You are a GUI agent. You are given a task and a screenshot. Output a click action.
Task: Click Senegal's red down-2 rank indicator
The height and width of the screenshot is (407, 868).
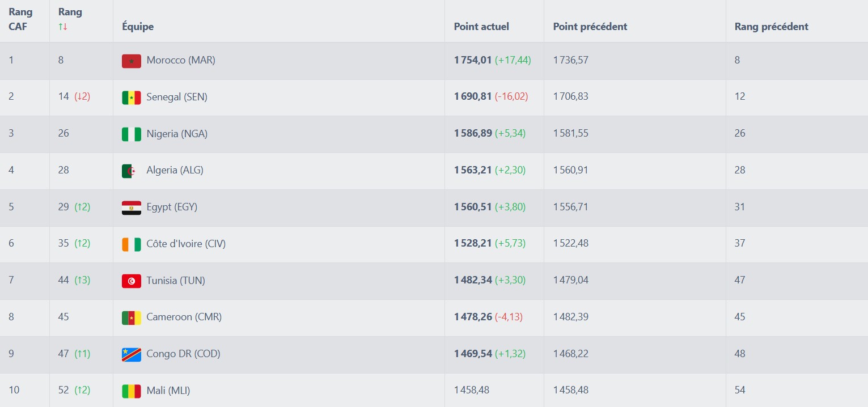(82, 96)
